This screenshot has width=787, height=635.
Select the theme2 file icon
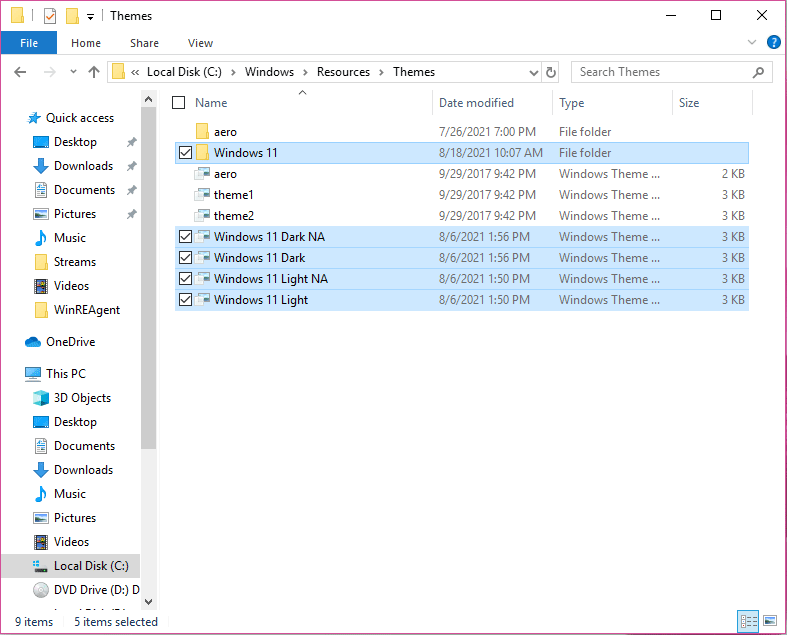coord(202,216)
